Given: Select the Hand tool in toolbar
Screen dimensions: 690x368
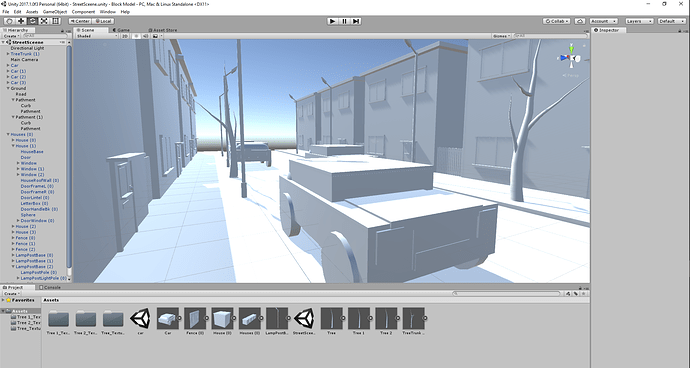Looking at the screenshot, I should tap(9, 21).
